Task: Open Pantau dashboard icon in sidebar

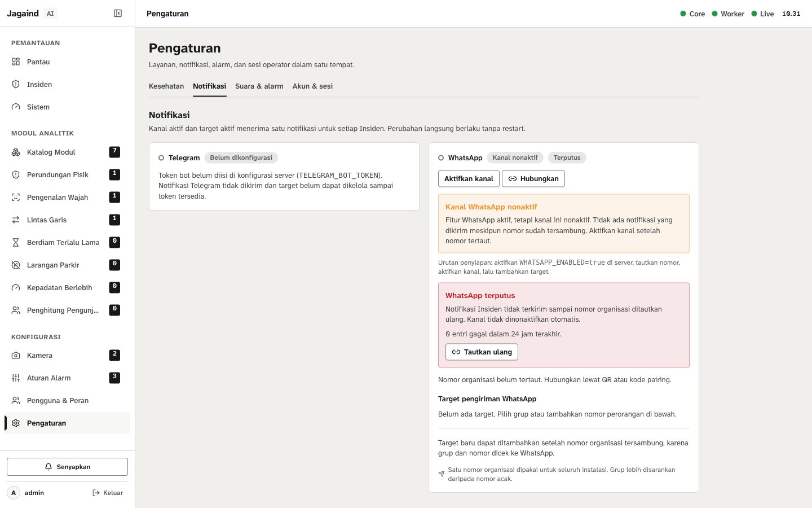Action: coord(16,62)
